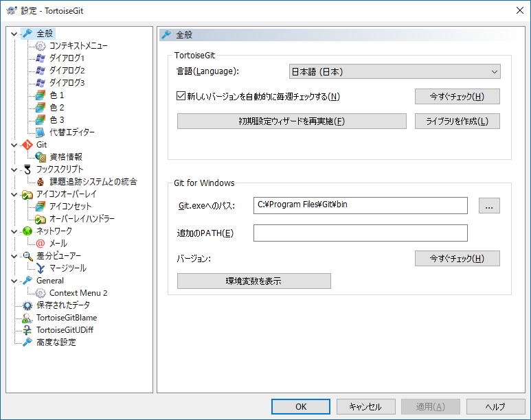Confirm settings with OK button
The height and width of the screenshot is (420, 531).
pos(301,406)
